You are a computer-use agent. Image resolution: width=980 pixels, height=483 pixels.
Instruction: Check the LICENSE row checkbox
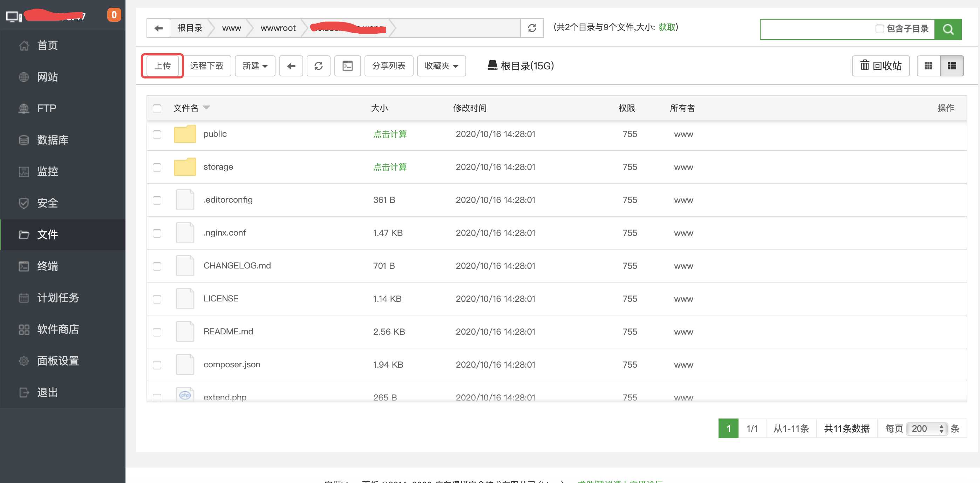(x=157, y=299)
